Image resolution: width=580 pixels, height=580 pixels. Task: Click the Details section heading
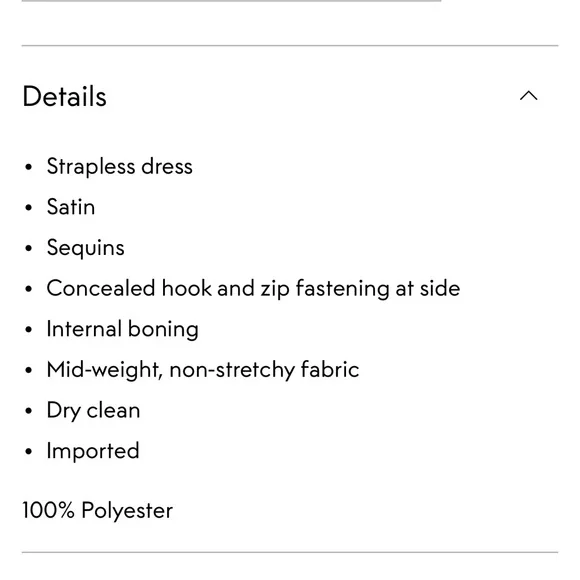coord(65,97)
